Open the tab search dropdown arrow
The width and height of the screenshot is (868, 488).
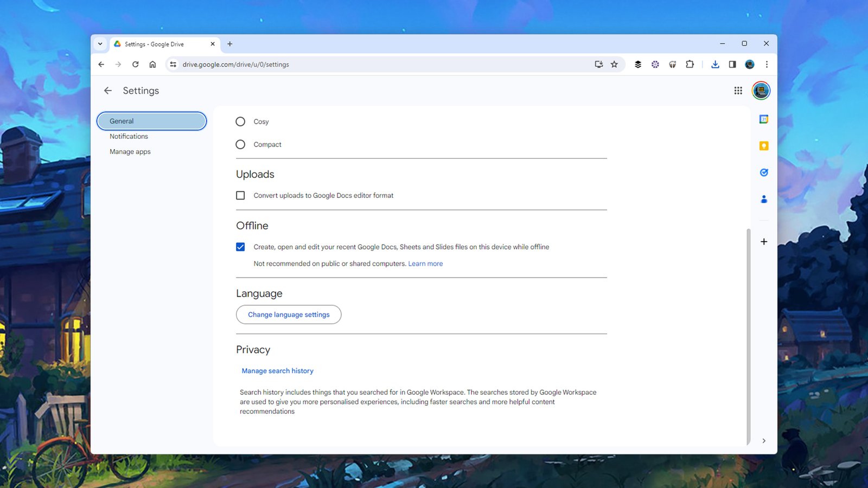tap(100, 44)
